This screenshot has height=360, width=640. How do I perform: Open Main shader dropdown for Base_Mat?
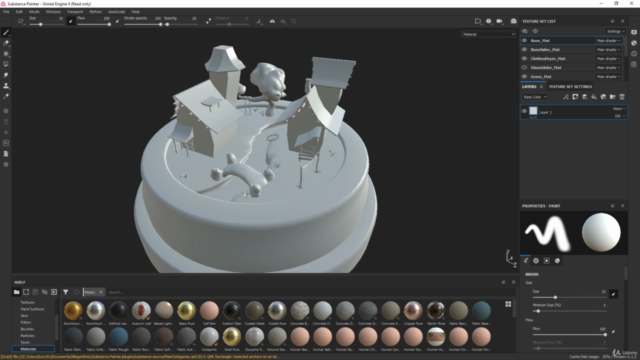tap(608, 40)
